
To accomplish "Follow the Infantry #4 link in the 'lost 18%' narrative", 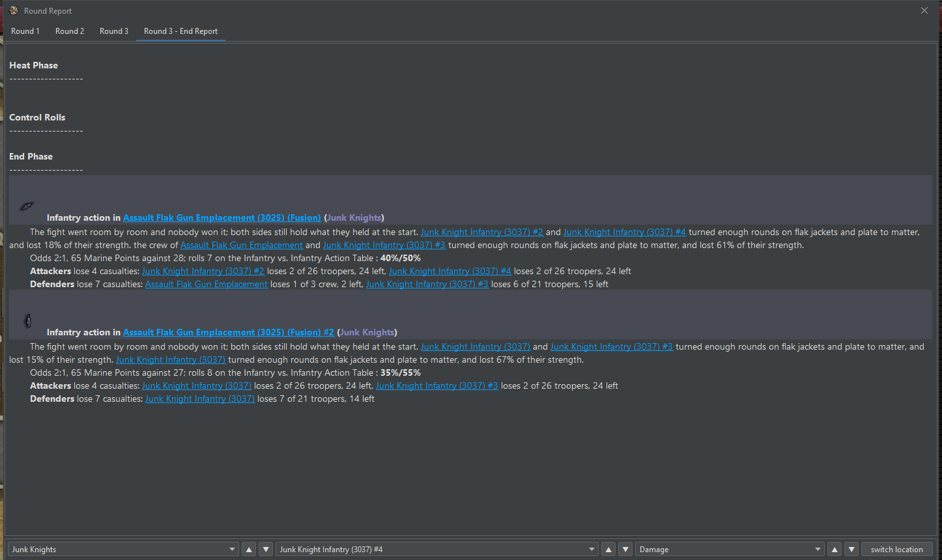I will click(625, 232).
